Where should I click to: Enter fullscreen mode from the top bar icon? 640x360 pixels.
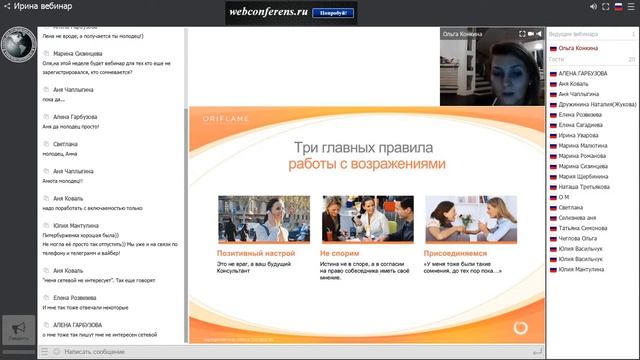(x=606, y=7)
